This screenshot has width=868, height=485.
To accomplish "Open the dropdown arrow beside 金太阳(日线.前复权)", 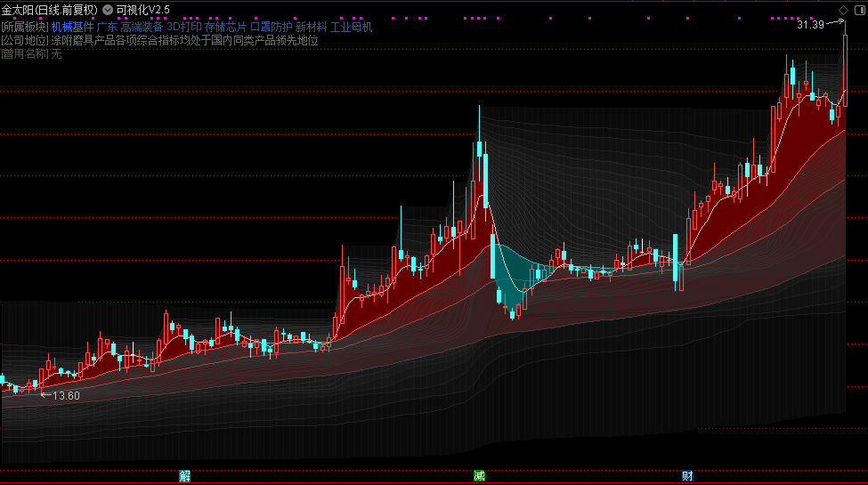I will [x=108, y=10].
